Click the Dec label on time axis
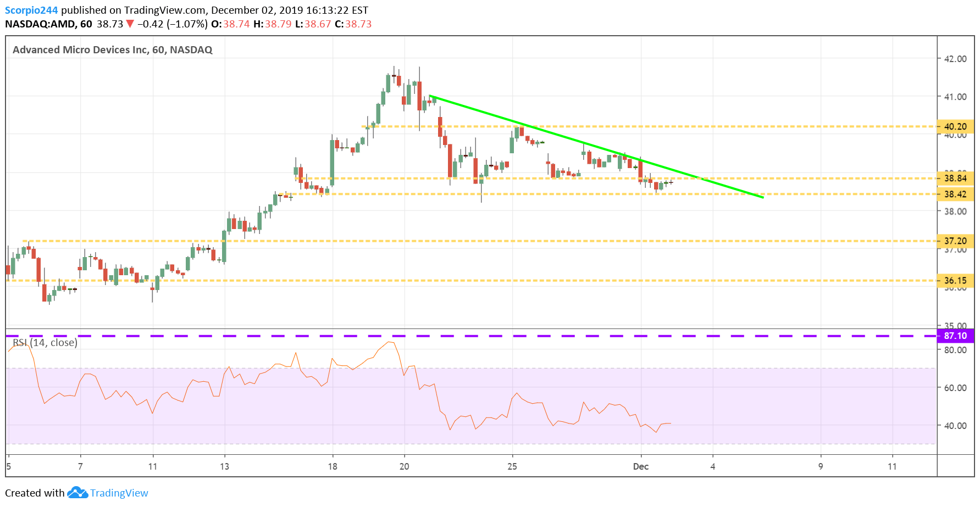Screen dimensions: 980x507 pos(641,466)
